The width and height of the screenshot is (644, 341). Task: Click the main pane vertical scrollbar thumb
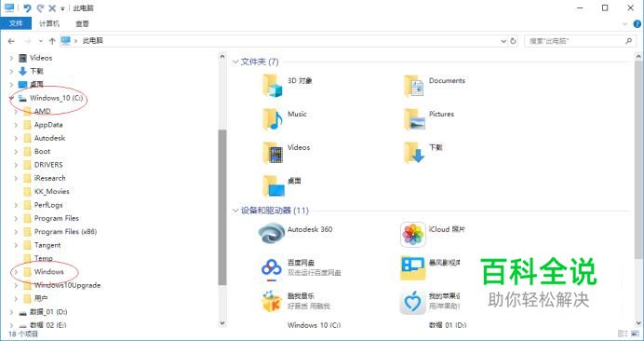click(638, 160)
